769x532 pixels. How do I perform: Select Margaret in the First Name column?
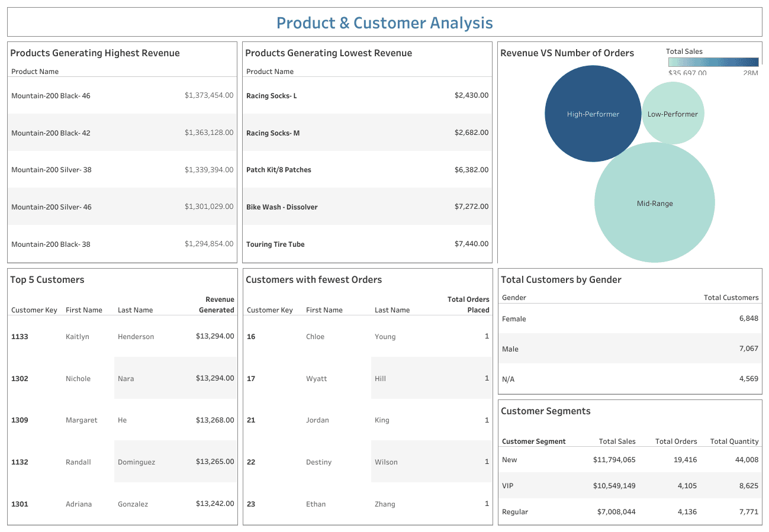pyautogui.click(x=81, y=420)
